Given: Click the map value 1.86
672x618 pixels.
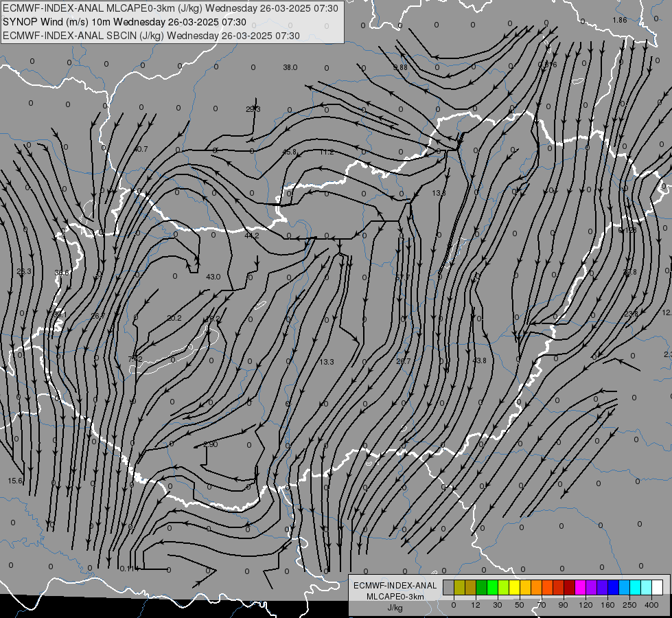Looking at the screenshot, I should (x=620, y=20).
